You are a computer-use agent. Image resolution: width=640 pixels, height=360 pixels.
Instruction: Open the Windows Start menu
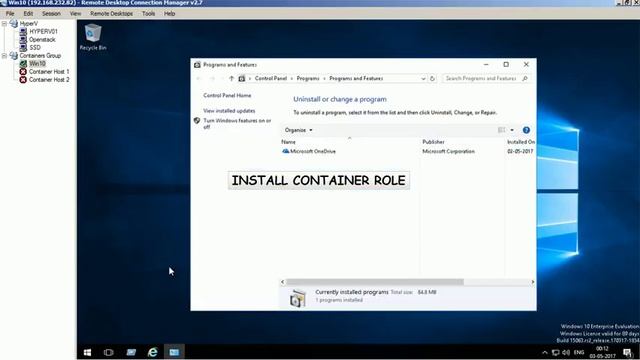87,352
